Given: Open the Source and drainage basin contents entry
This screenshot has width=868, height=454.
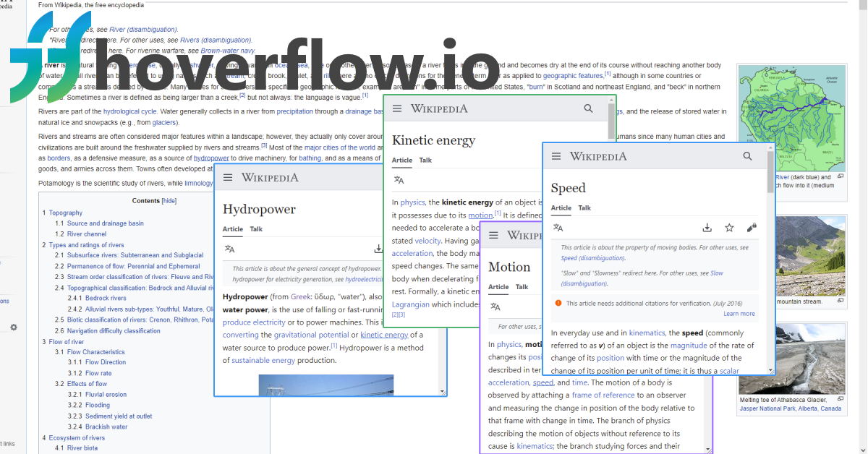Looking at the screenshot, I should pyautogui.click(x=105, y=223).
